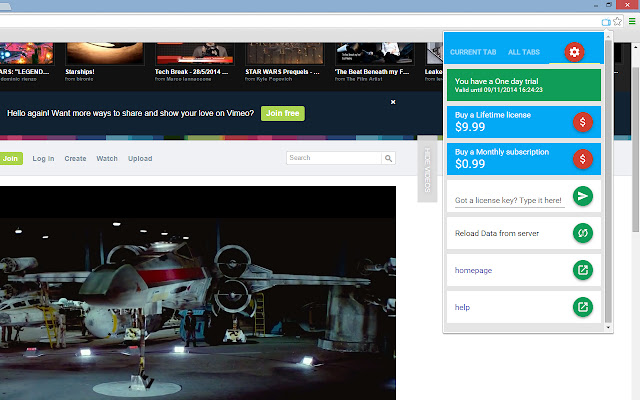The width and height of the screenshot is (640, 400).
Task: Switch to the CURRENT TAB tab
Action: 472,52
